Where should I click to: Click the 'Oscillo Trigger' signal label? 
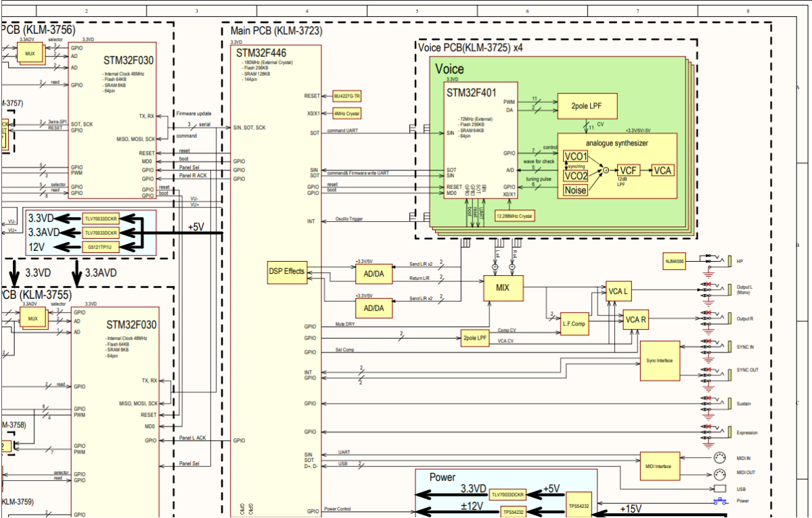pyautogui.click(x=348, y=219)
